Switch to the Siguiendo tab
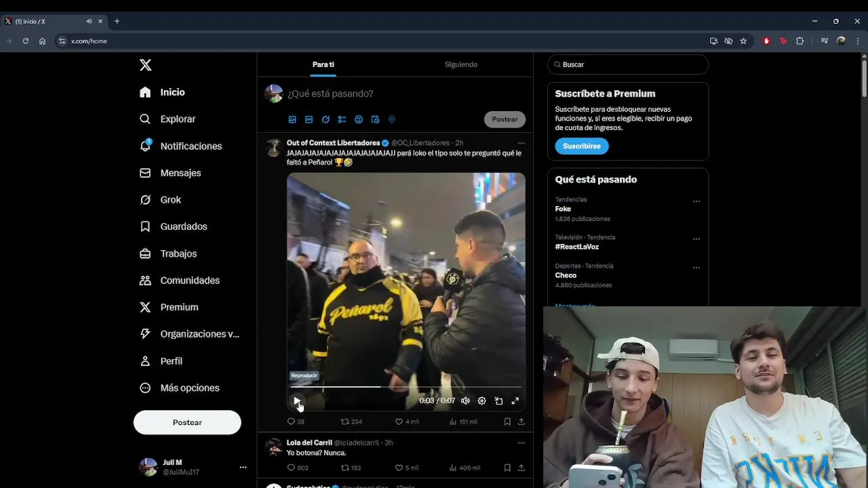 tap(461, 64)
